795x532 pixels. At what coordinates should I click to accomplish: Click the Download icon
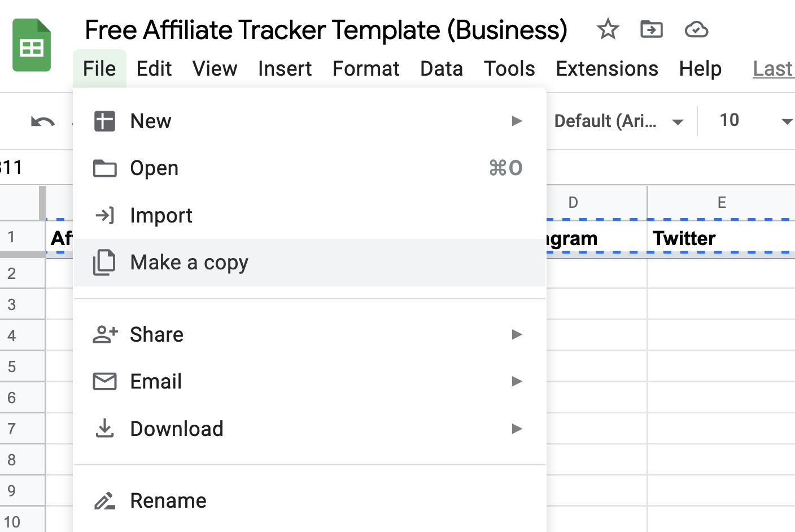coord(104,428)
